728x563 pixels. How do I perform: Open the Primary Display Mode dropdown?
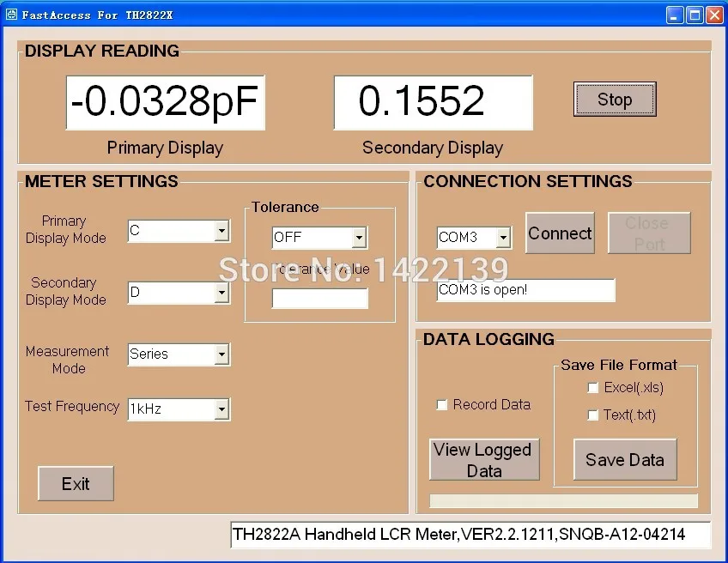pos(222,231)
